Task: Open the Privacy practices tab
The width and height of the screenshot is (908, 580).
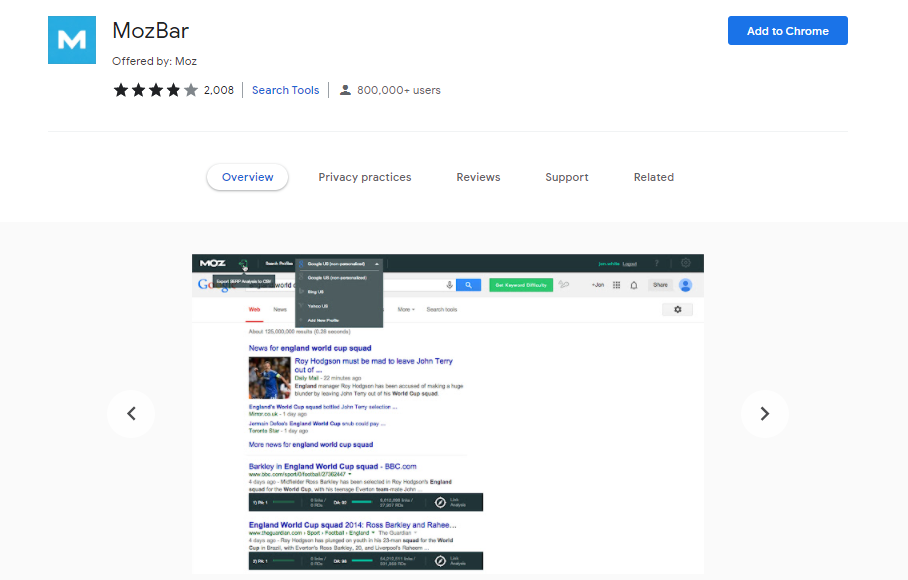Action: coord(365,177)
